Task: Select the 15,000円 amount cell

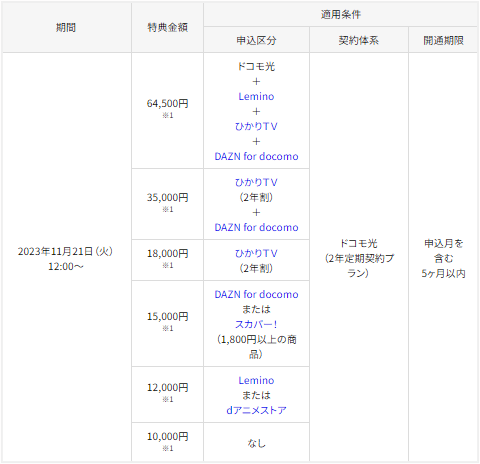Action: pos(167,323)
